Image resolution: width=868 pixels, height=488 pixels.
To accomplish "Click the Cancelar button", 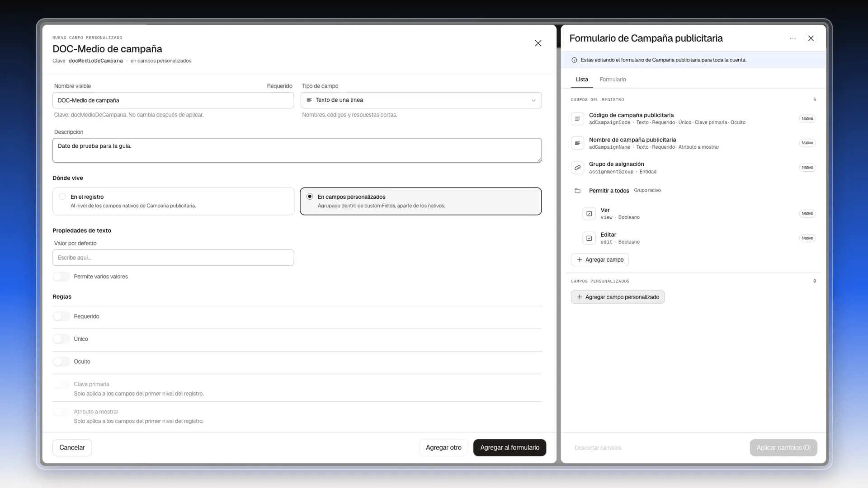I will (72, 447).
